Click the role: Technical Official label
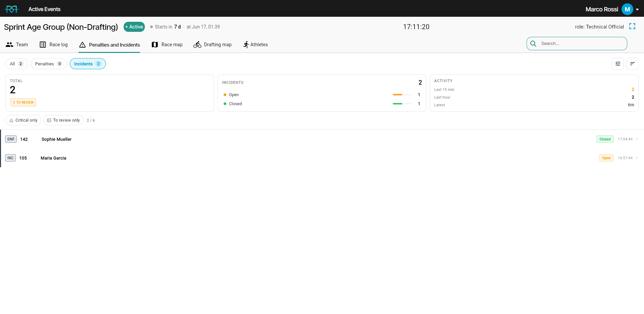Viewport: 644px width, 314px height. click(x=599, y=27)
